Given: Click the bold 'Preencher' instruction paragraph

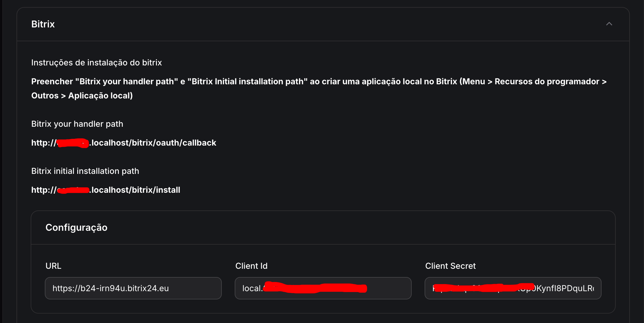Looking at the screenshot, I should point(319,88).
